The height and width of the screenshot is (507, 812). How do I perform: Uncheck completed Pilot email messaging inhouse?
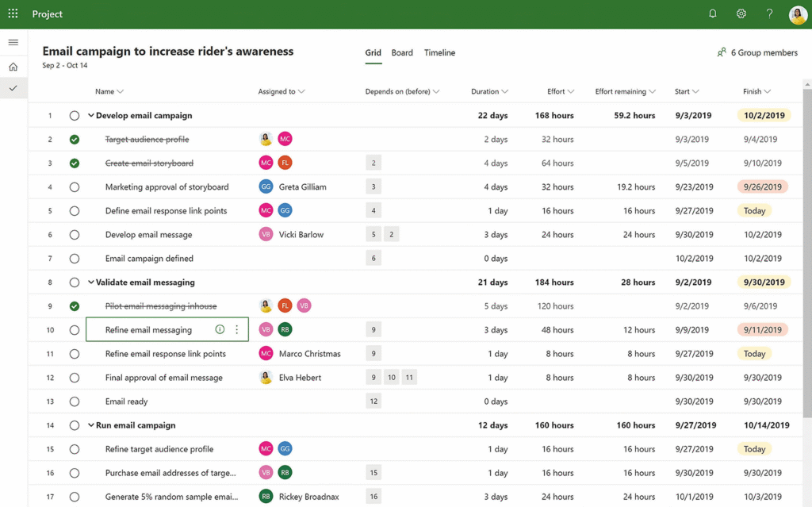tap(75, 306)
